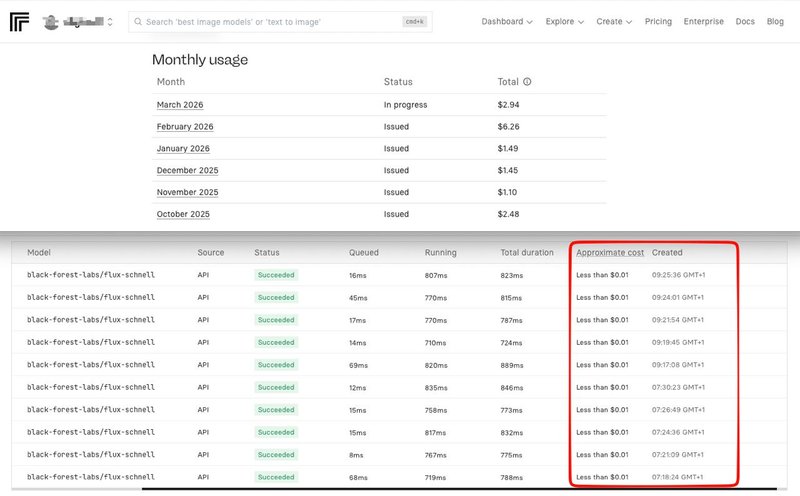Click the 889ms total duration value
800x496 pixels.
[512, 365]
